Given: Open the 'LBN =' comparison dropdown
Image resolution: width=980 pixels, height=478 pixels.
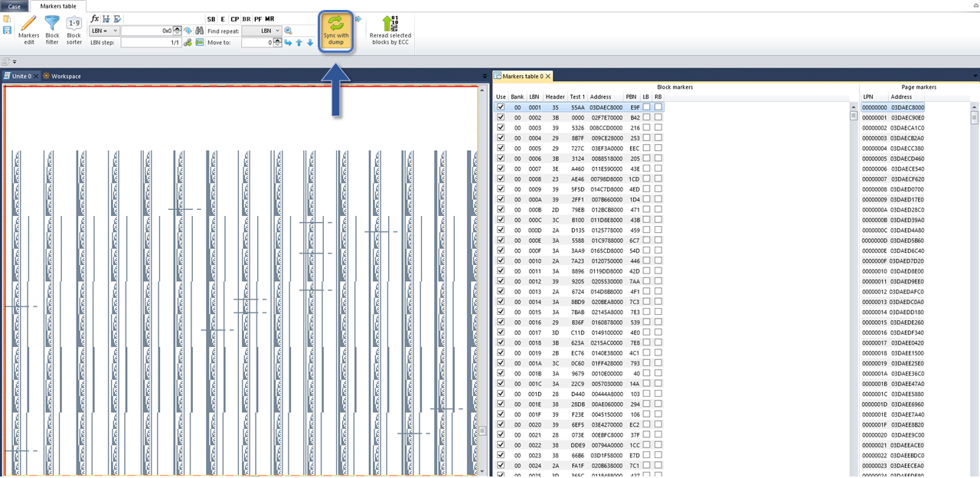Looking at the screenshot, I should [104, 31].
